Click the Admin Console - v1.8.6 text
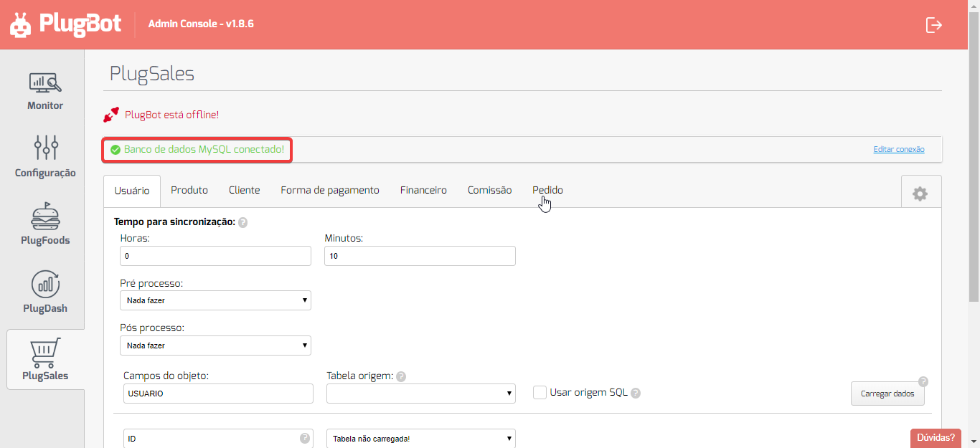This screenshot has width=980, height=448. point(201,24)
